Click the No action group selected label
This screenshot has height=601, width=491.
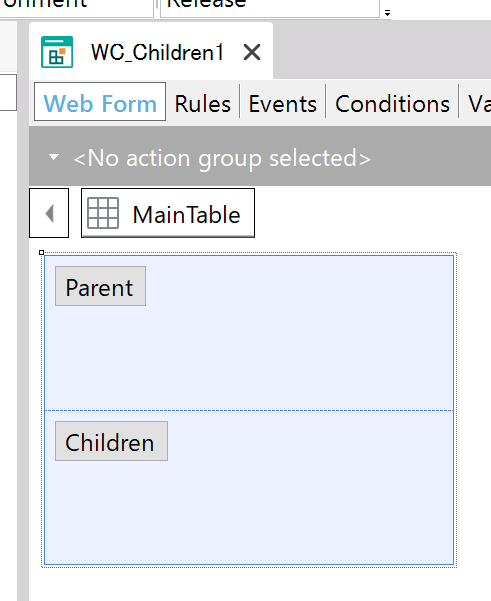(222, 158)
